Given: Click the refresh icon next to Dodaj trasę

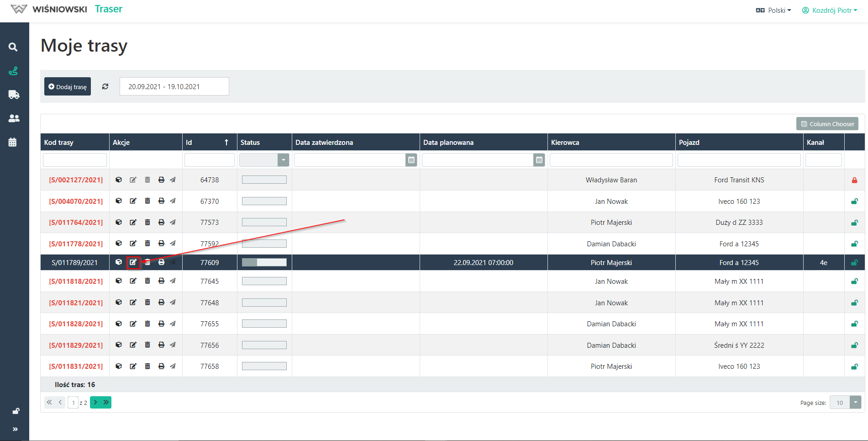Looking at the screenshot, I should tap(105, 86).
